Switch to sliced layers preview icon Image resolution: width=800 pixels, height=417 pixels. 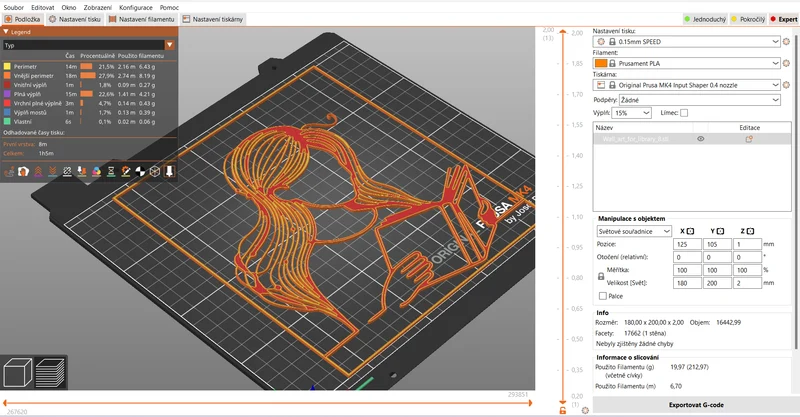pyautogui.click(x=50, y=372)
